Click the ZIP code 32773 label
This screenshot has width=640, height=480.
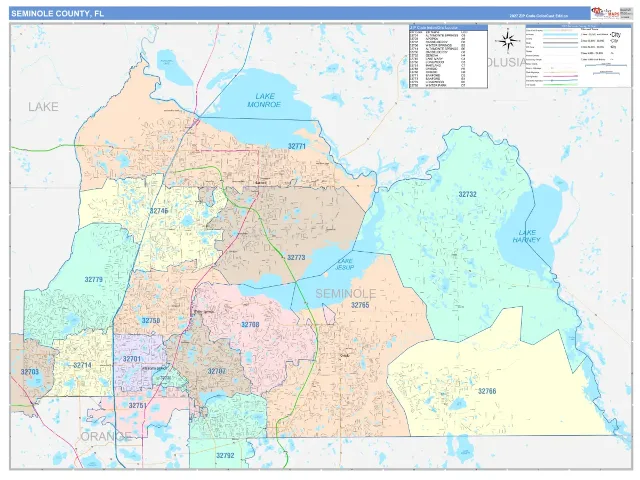(296, 258)
